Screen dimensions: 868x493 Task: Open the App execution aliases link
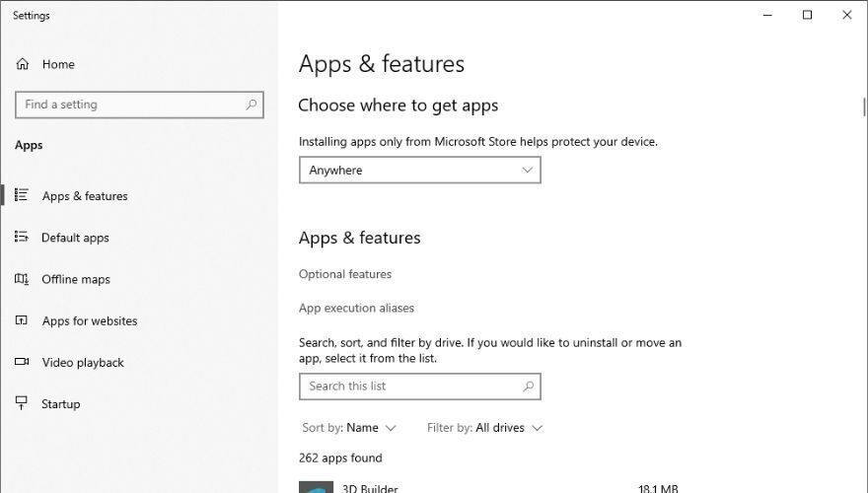(356, 309)
